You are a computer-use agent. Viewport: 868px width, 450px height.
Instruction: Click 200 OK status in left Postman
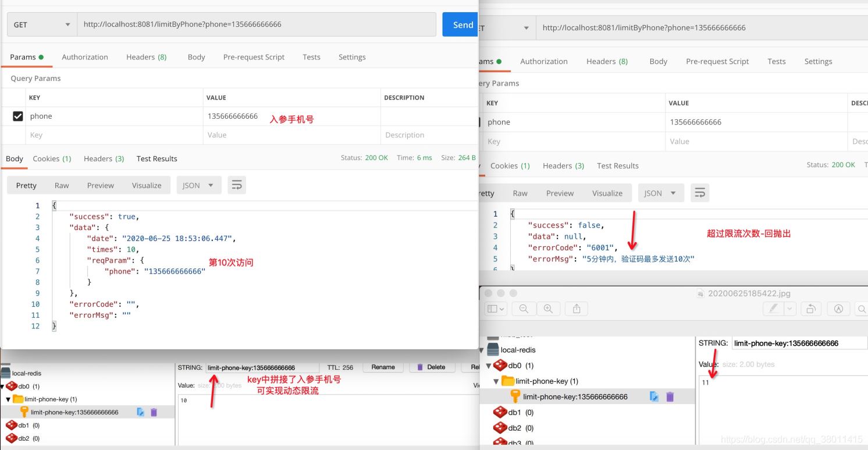[376, 158]
